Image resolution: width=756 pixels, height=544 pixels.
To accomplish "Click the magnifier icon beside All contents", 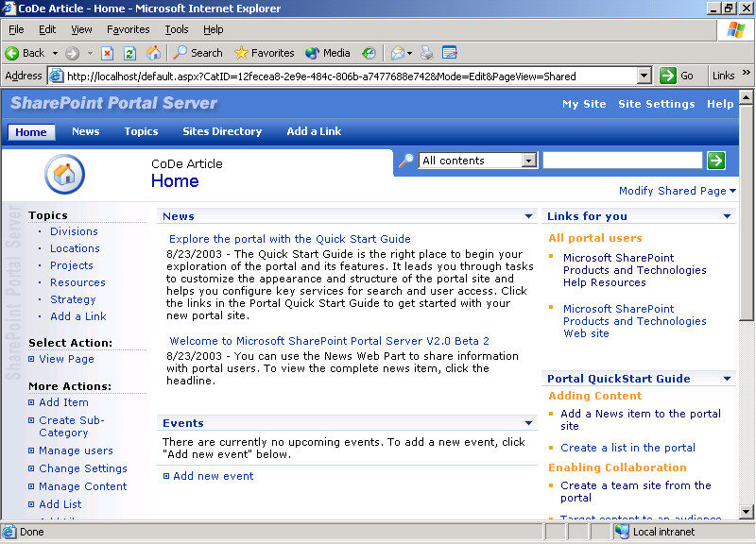I will [x=406, y=161].
